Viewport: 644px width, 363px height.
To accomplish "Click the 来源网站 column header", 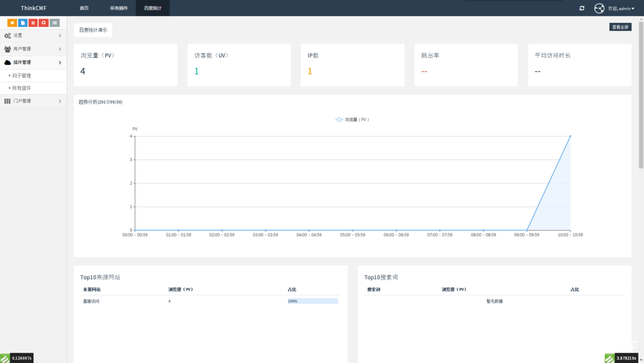I will coord(92,290).
